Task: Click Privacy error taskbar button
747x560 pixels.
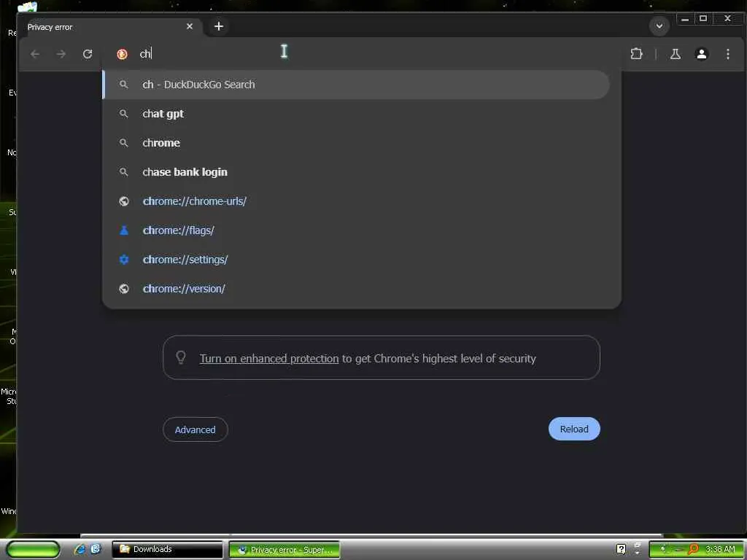Action: (285, 550)
